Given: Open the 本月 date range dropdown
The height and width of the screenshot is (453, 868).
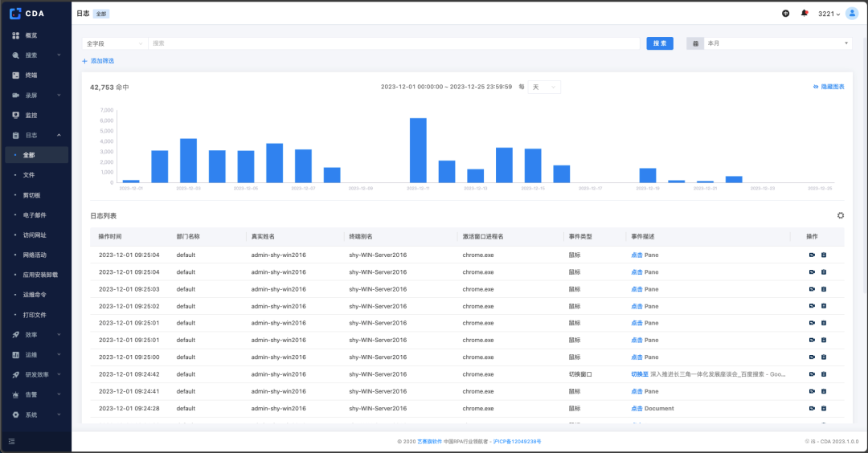Looking at the screenshot, I should 776,43.
